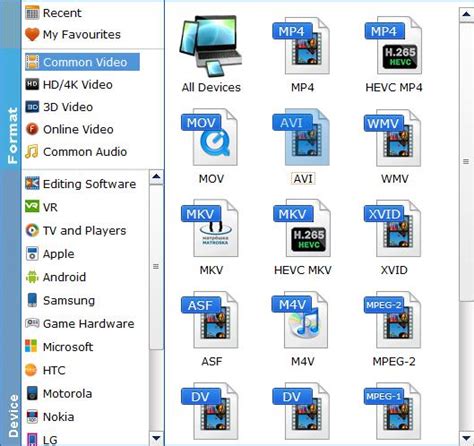474x446 pixels.
Task: Select the Apple device category
Action: 50,254
